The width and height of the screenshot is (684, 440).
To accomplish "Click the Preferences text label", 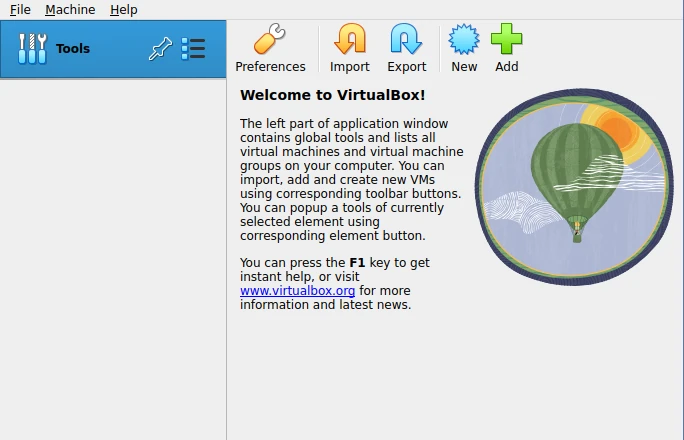I will (x=270, y=67).
